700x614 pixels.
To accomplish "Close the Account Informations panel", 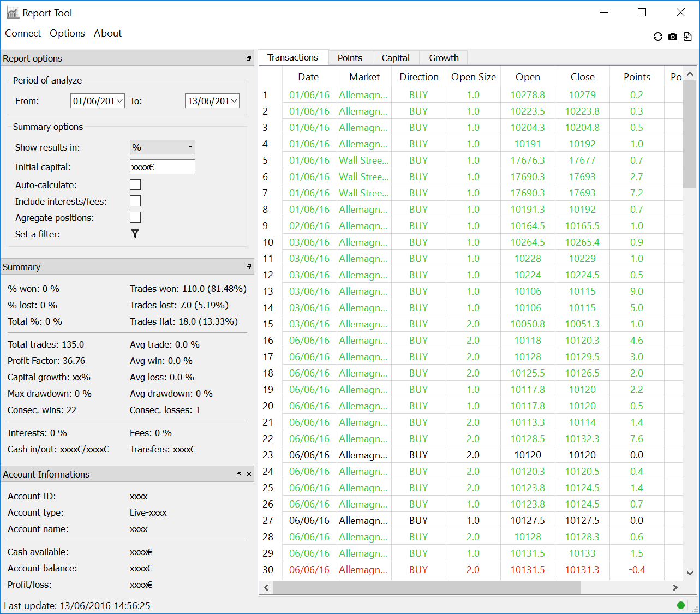I will [x=249, y=474].
